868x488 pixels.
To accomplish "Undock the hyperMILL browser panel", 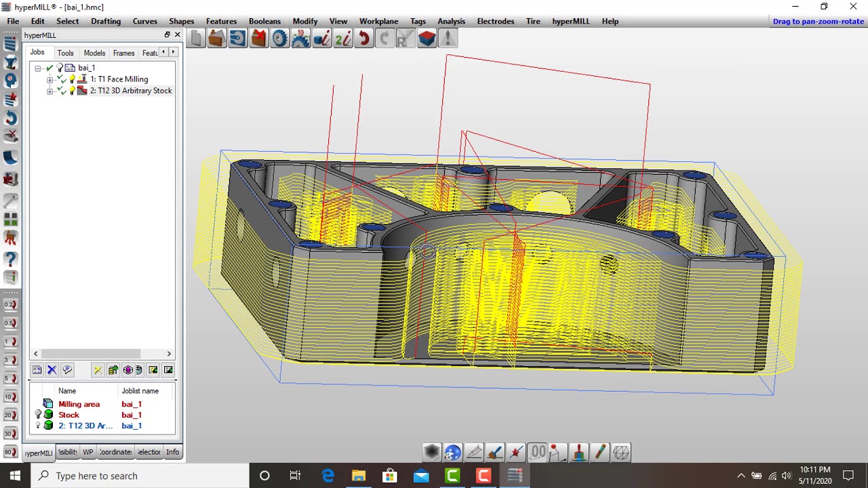I will 167,35.
